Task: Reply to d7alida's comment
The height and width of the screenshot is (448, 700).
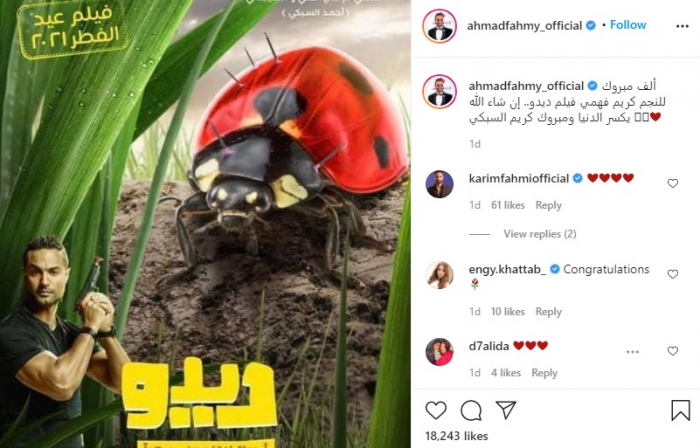Action: [544, 373]
